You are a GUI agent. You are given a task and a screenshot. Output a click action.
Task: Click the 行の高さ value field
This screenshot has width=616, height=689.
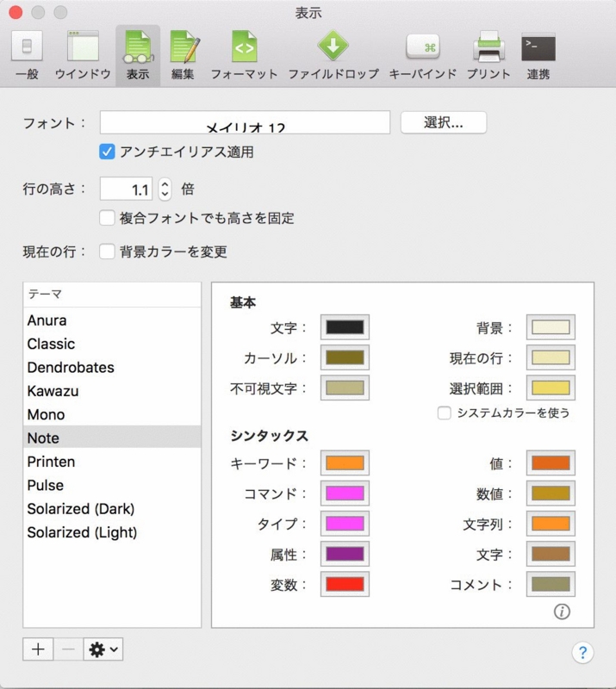(x=126, y=189)
